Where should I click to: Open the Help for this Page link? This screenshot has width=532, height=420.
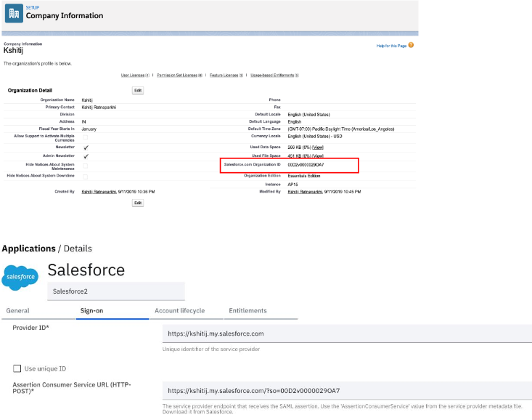point(391,46)
